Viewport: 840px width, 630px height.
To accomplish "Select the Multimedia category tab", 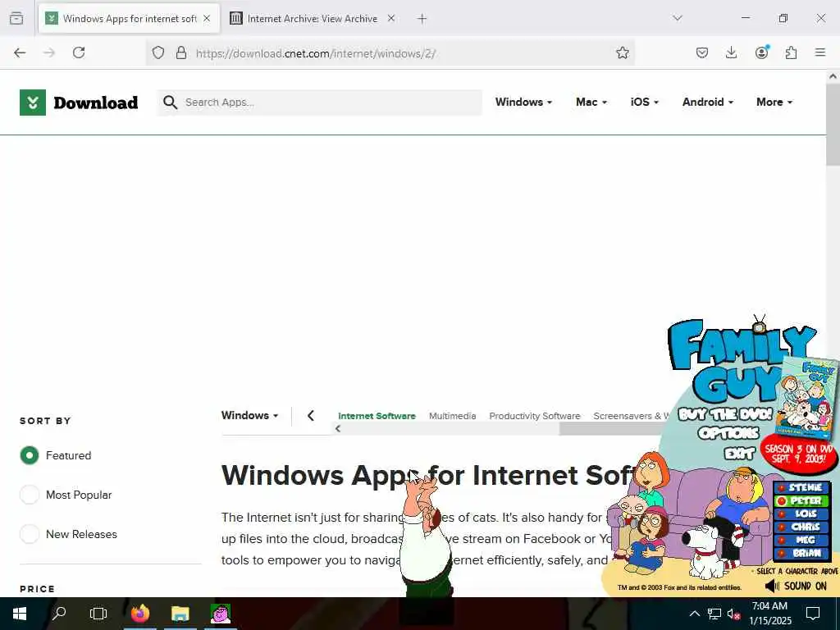I will click(x=452, y=416).
